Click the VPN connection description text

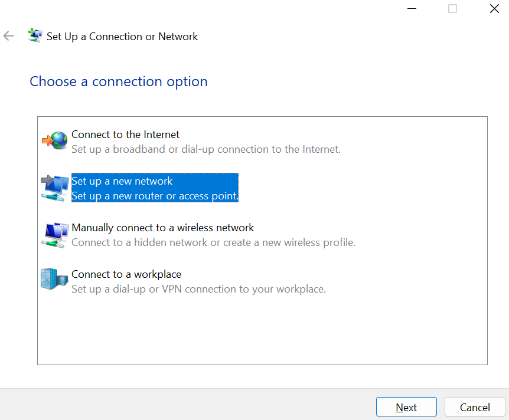(198, 289)
